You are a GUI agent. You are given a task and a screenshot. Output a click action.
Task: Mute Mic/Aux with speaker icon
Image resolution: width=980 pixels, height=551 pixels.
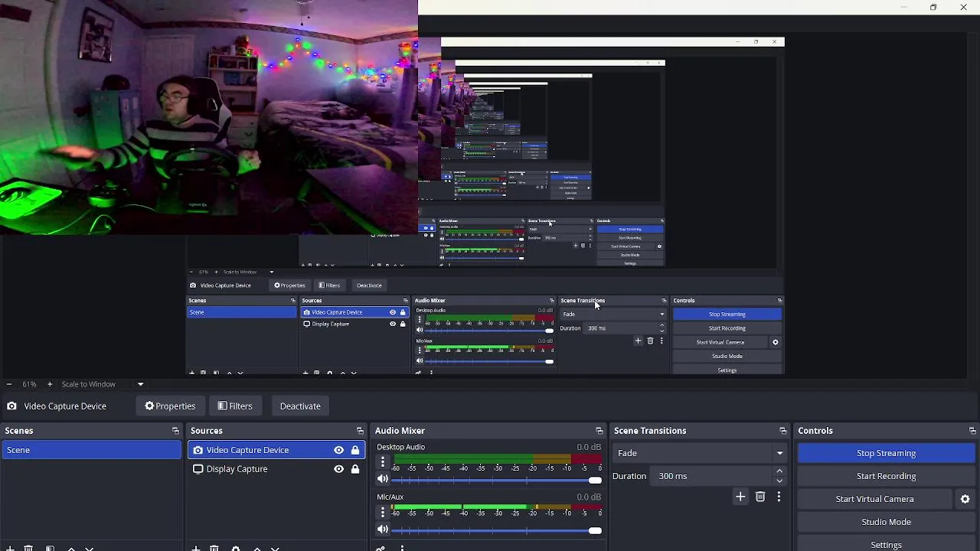(383, 530)
